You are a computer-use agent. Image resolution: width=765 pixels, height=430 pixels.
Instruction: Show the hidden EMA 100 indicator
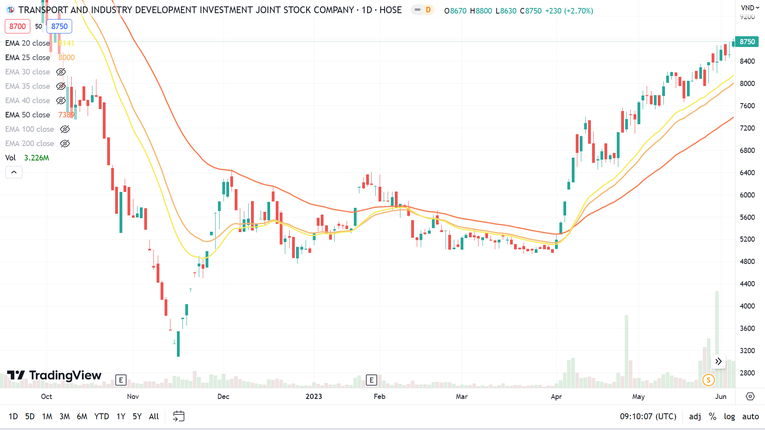click(x=65, y=129)
